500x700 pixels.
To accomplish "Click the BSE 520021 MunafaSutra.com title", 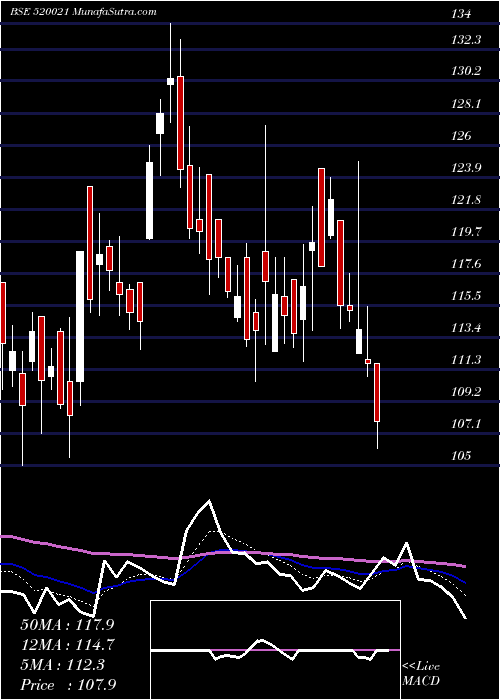I will [83, 12].
